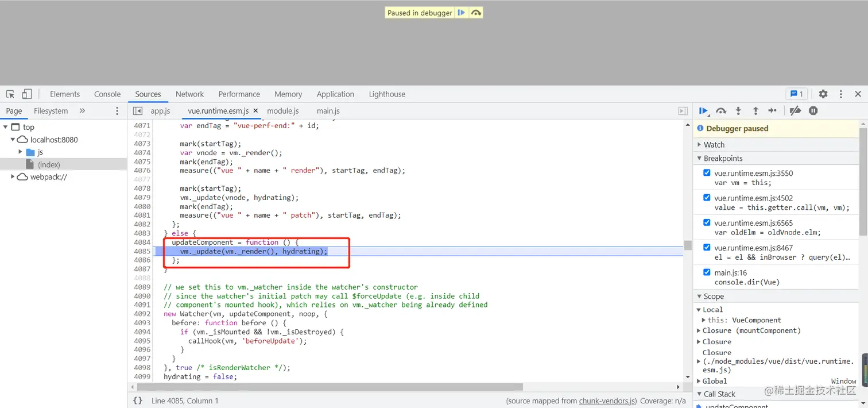Toggle the device toolbar icon
The image size is (868, 408).
click(x=27, y=94)
